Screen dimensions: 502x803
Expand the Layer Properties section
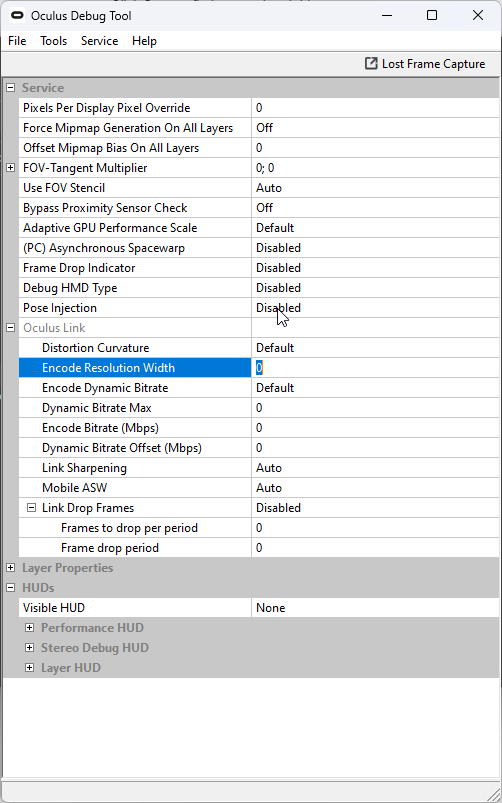pyautogui.click(x=11, y=567)
